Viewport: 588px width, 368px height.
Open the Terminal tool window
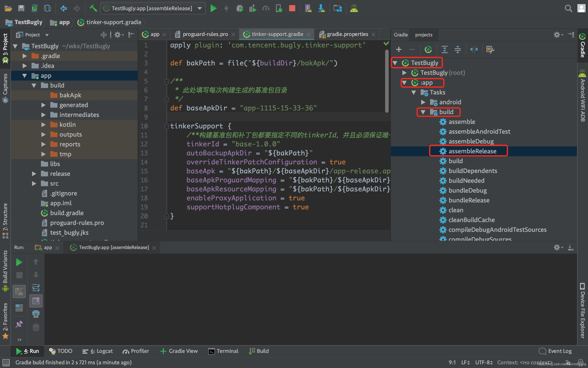coord(224,351)
